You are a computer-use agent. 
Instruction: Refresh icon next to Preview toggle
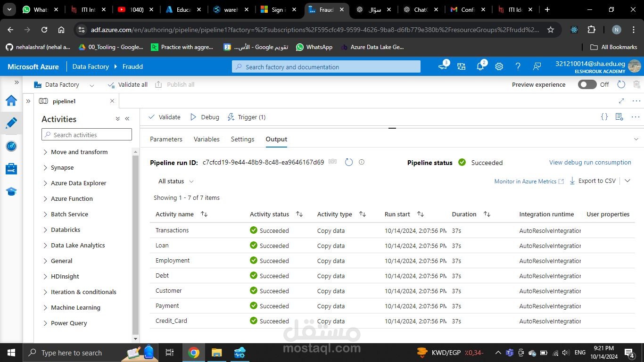[x=621, y=84]
